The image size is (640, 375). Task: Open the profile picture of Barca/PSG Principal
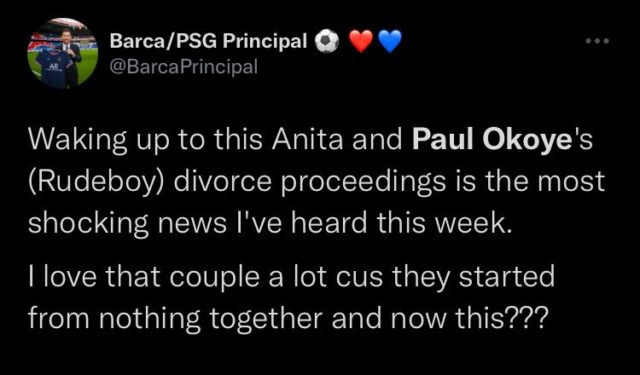[x=62, y=53]
